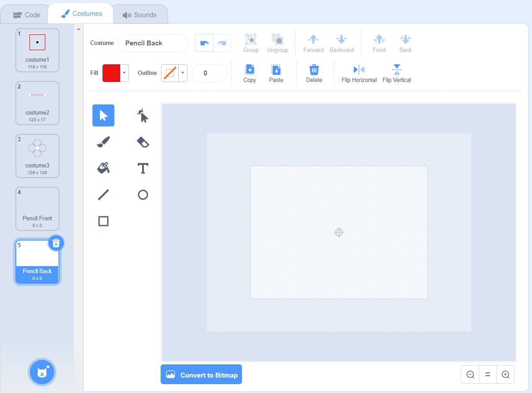Open the Choose a Costume button
The image size is (532, 393).
[42, 372]
